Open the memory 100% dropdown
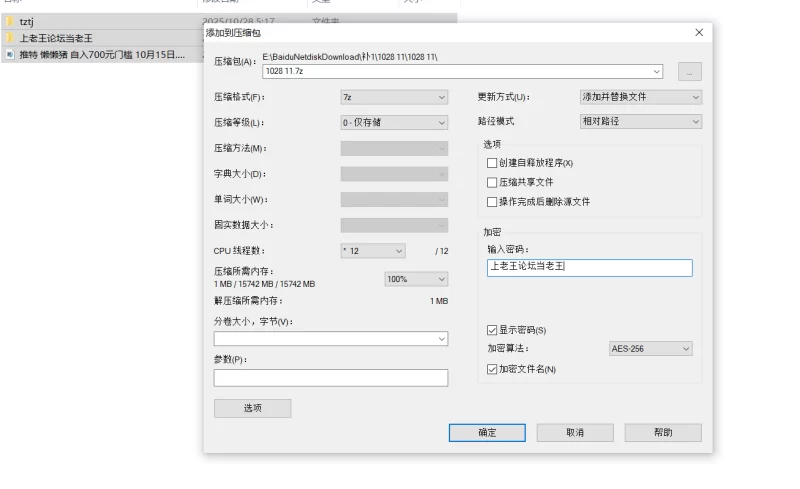The width and height of the screenshot is (800, 489). click(x=416, y=279)
